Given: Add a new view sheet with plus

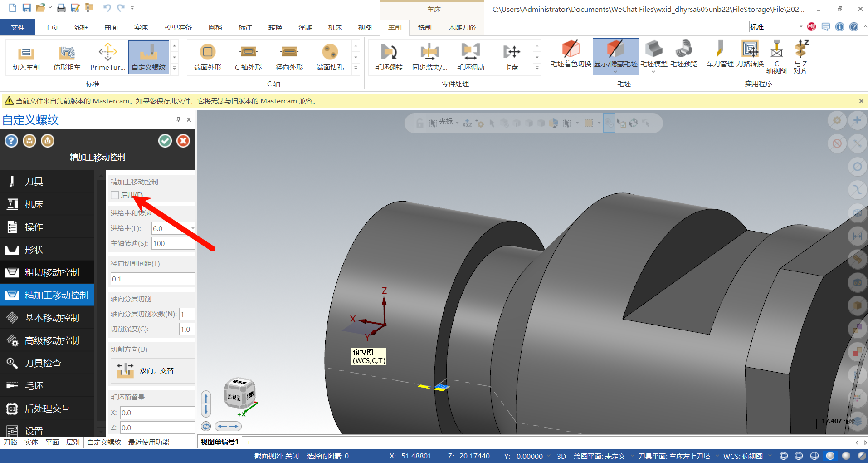Looking at the screenshot, I should pyautogui.click(x=249, y=442).
